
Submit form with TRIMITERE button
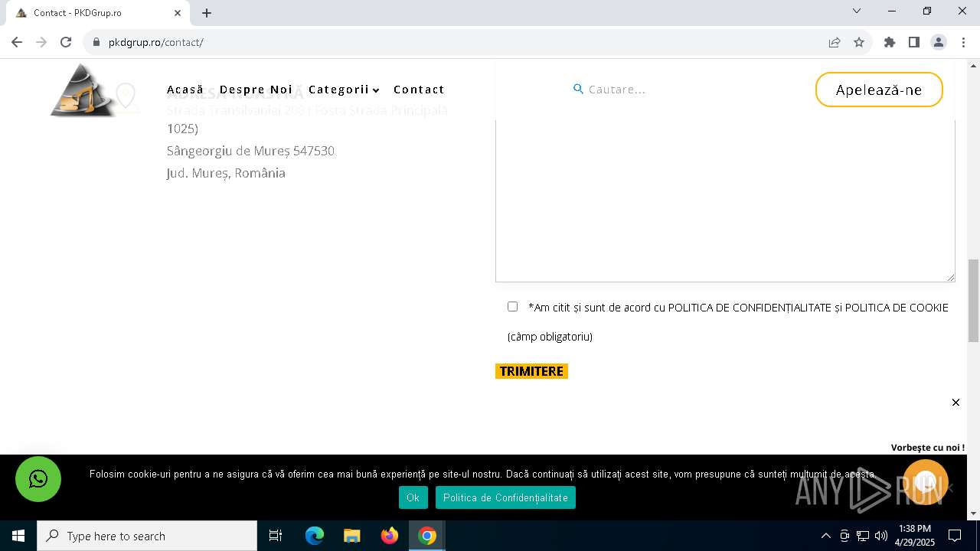click(531, 371)
